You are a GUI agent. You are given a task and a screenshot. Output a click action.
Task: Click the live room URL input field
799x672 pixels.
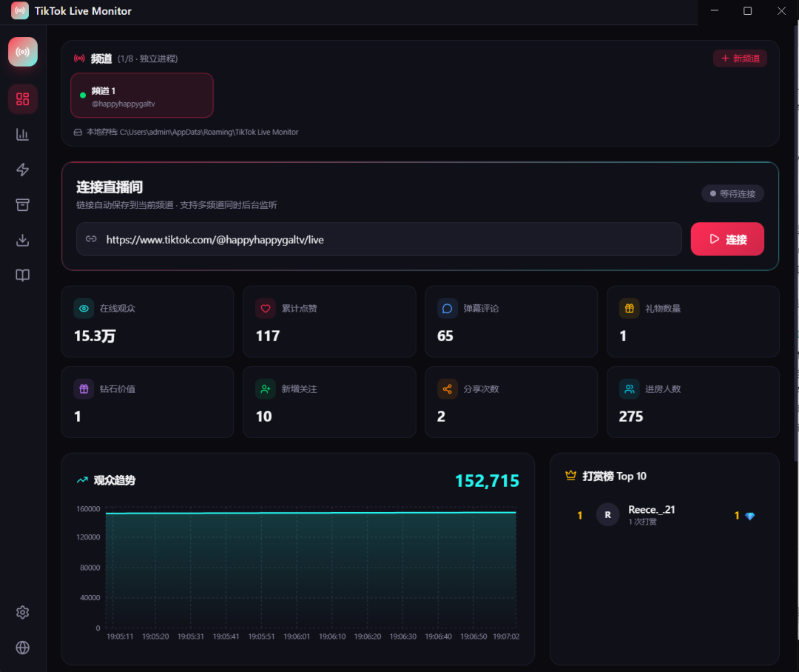379,238
